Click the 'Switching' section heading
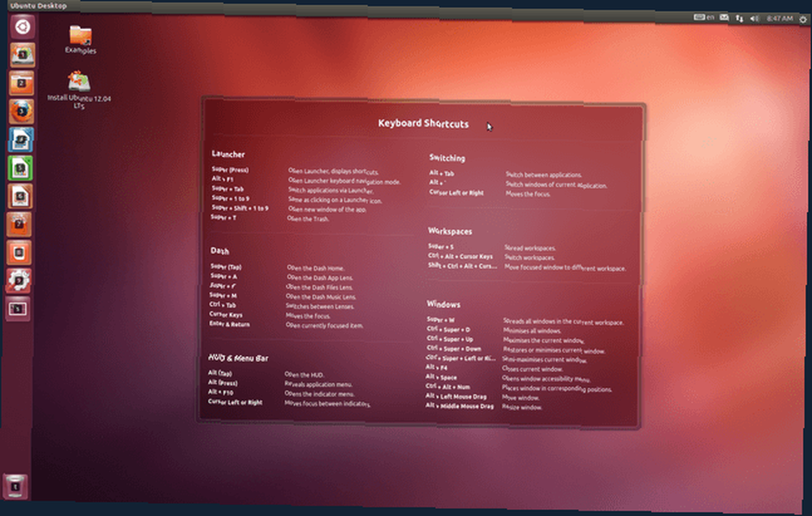This screenshot has width=812, height=516. click(x=447, y=158)
